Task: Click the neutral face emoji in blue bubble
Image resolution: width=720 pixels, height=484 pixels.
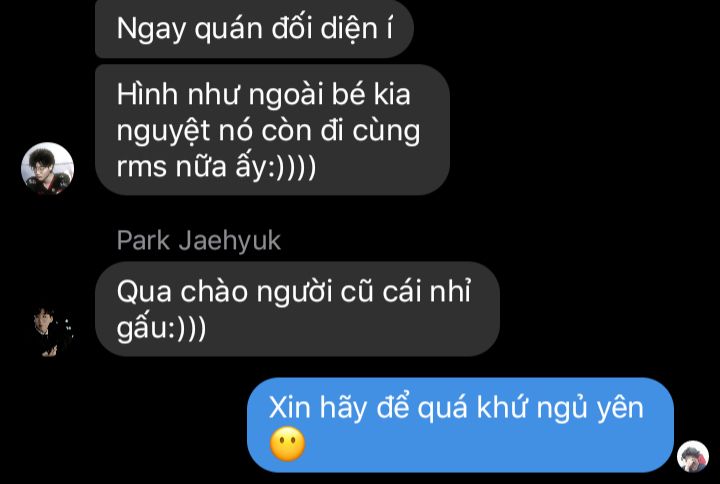Action: click(x=287, y=444)
